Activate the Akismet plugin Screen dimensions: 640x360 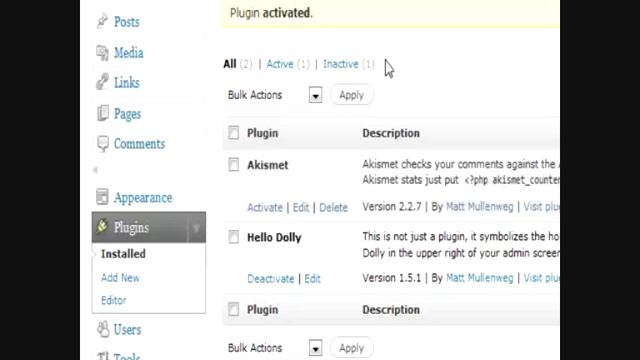pos(265,207)
